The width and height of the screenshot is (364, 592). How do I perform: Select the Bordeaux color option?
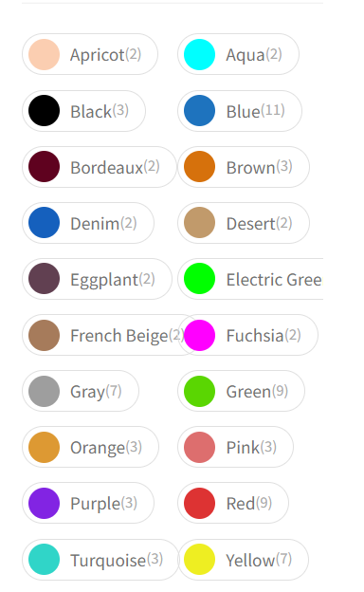pos(100,167)
